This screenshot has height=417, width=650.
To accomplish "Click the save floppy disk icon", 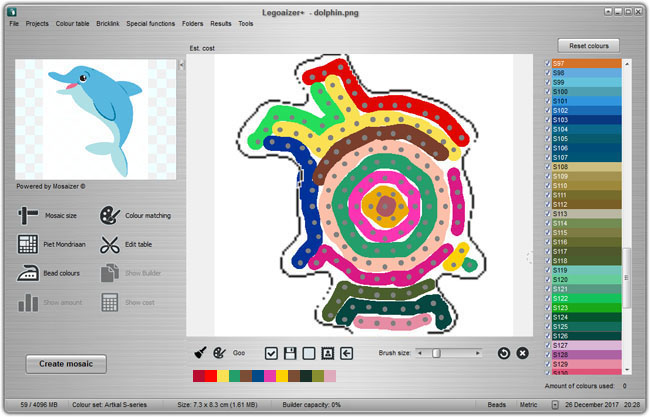I will click(290, 353).
